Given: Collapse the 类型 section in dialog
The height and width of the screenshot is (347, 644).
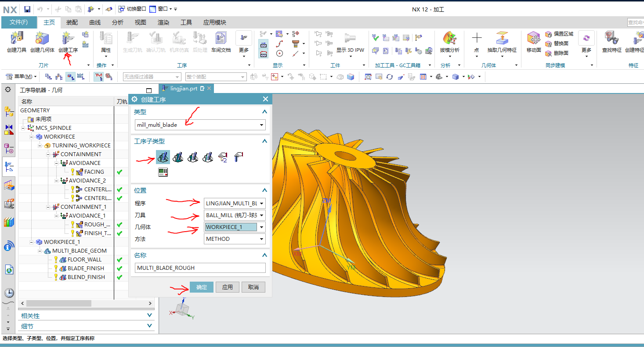Looking at the screenshot, I should click(x=264, y=112).
